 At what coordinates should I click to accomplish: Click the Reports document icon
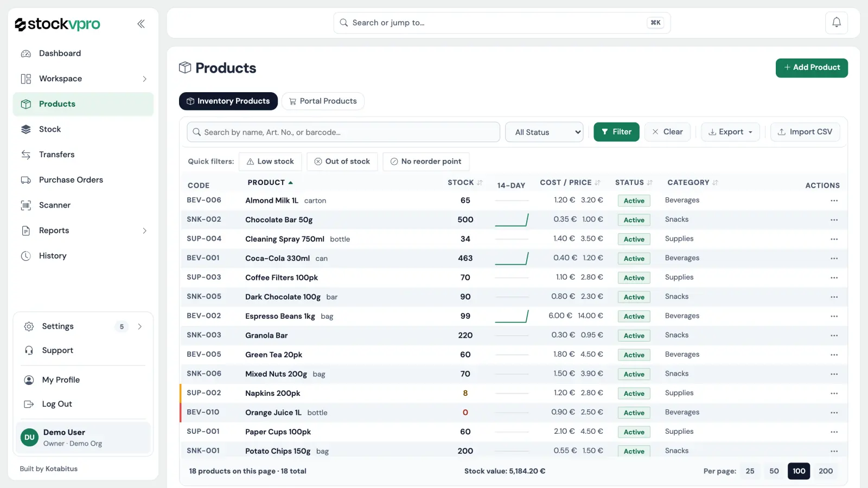(26, 230)
